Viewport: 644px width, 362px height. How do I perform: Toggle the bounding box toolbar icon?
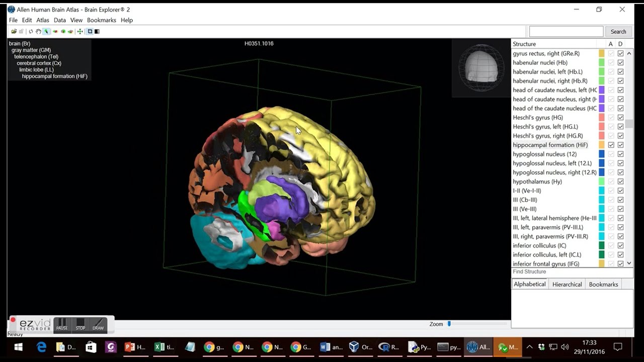click(90, 32)
